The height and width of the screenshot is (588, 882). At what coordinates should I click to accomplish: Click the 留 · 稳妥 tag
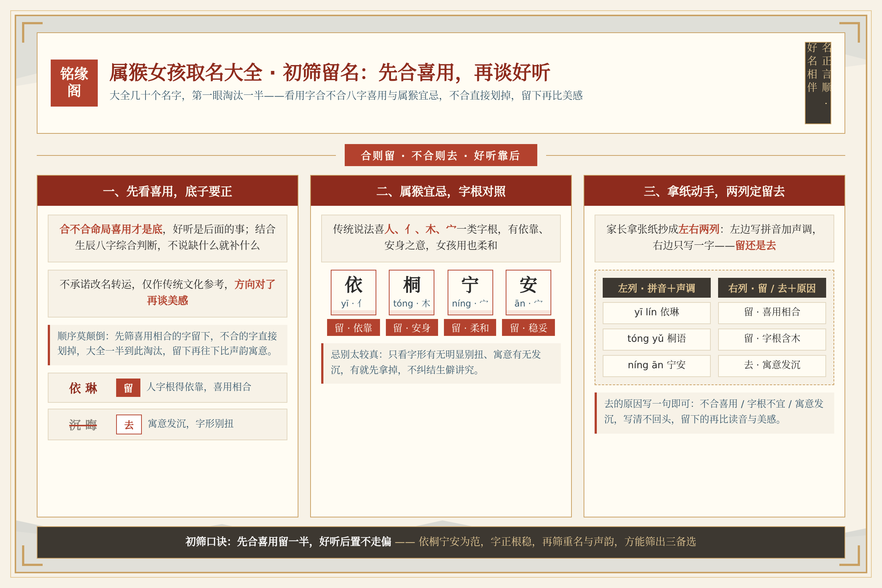click(x=528, y=328)
